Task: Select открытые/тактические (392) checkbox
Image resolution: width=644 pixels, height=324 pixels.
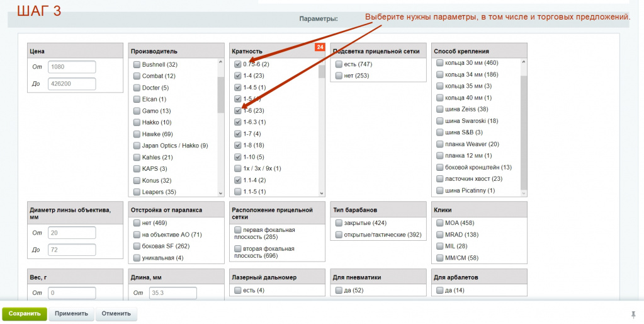Action: click(x=339, y=234)
